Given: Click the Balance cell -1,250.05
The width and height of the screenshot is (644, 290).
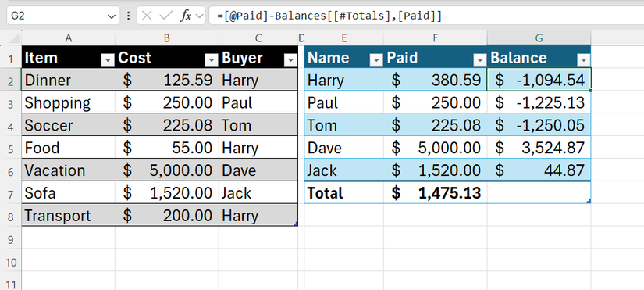Looking at the screenshot, I should 539,125.
